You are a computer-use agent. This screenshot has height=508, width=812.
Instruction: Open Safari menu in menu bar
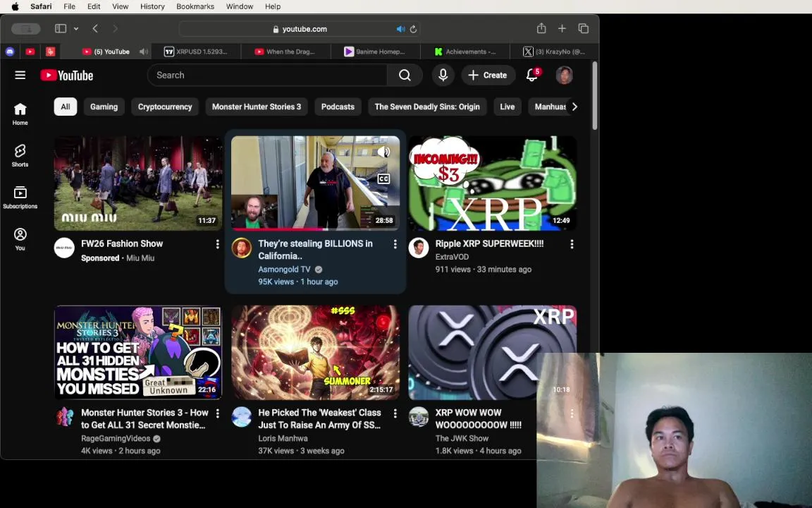click(x=41, y=6)
